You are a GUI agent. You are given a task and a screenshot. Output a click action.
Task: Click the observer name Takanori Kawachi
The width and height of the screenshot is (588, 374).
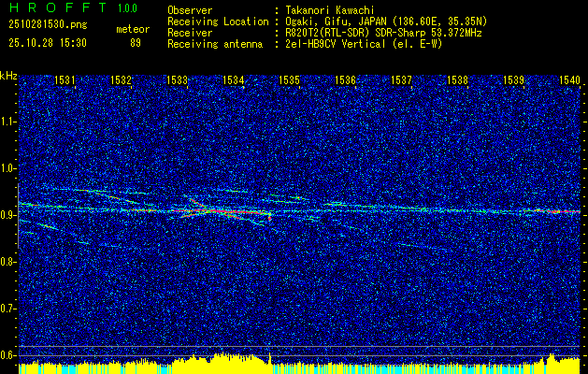(x=330, y=10)
